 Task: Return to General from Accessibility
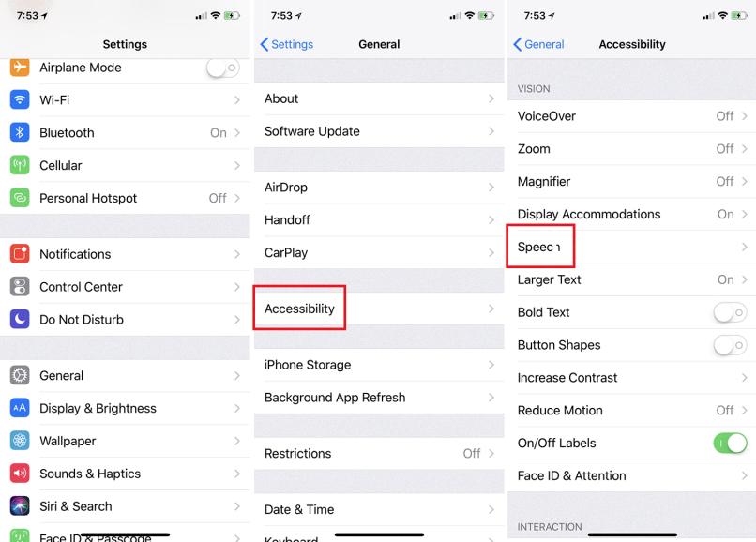(x=537, y=43)
